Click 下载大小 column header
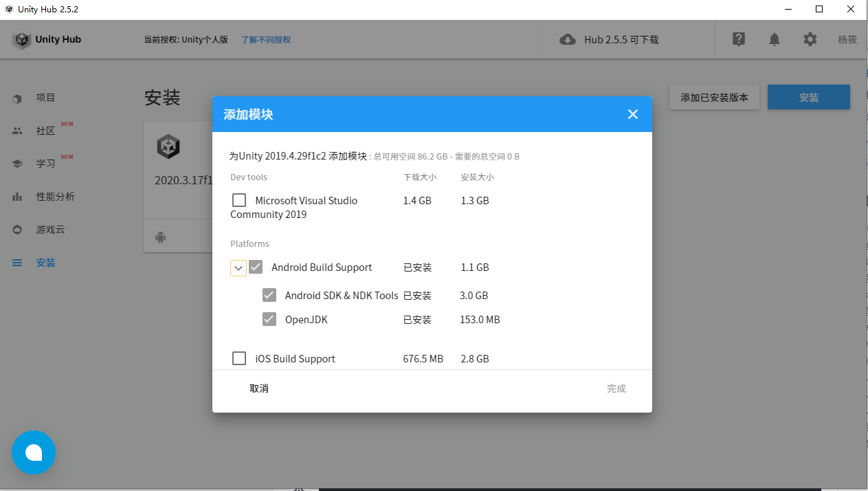Viewport: 868px width, 491px height. pos(419,177)
